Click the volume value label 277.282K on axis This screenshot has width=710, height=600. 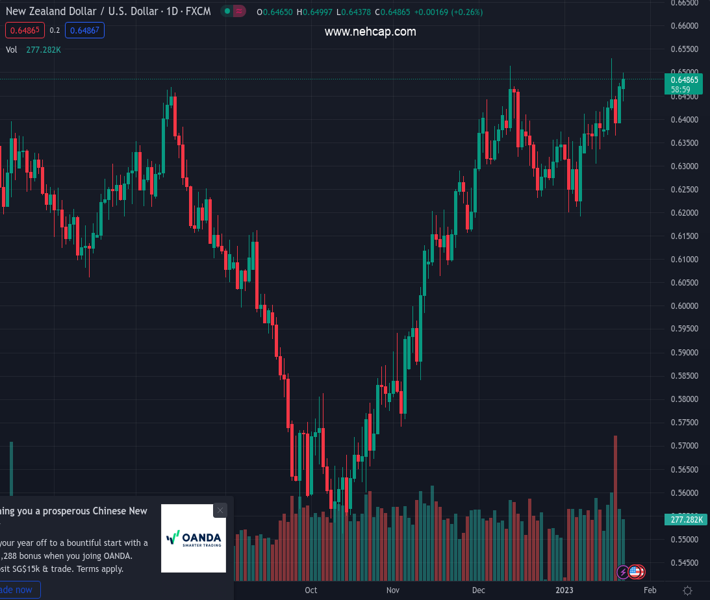point(684,520)
